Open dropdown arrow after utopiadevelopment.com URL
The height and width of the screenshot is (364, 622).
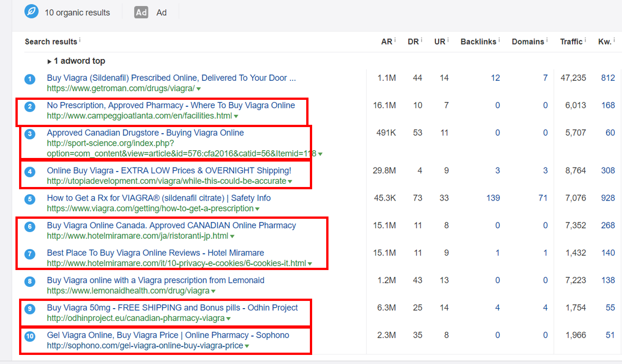click(290, 182)
